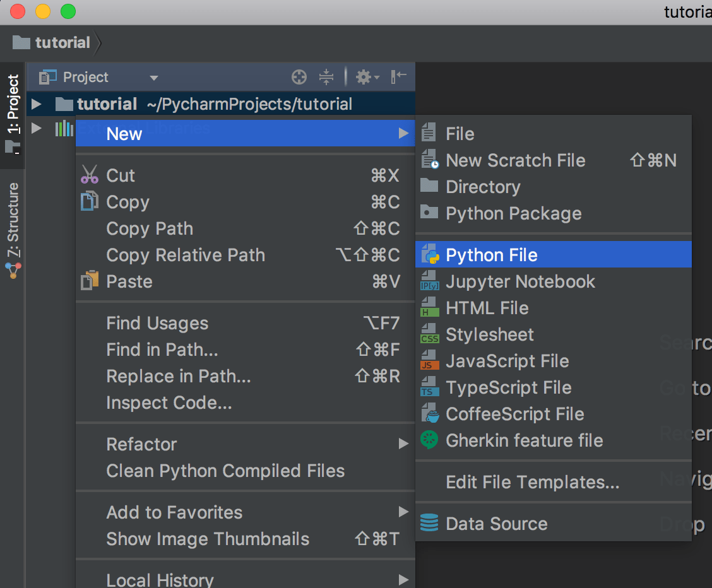Open the Project panel settings gear
The height and width of the screenshot is (588, 712).
[x=365, y=78]
